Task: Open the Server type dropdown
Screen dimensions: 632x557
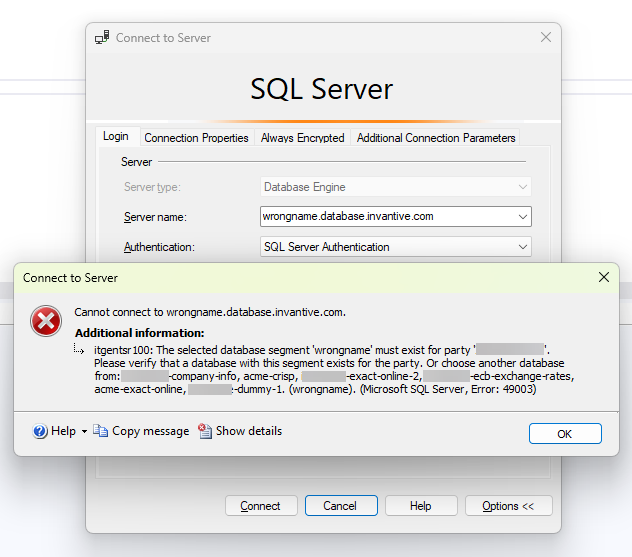Action: pyautogui.click(x=523, y=187)
